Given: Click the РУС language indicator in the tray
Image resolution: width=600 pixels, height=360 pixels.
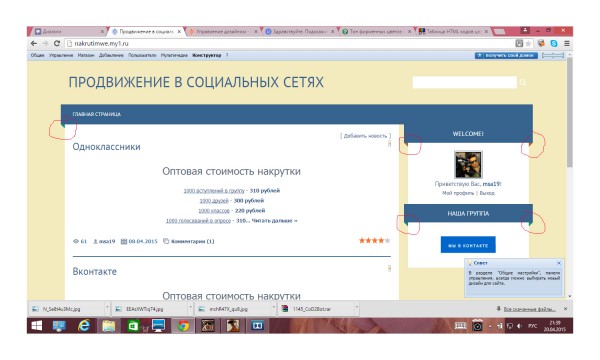Looking at the screenshot, I should click(x=532, y=326).
